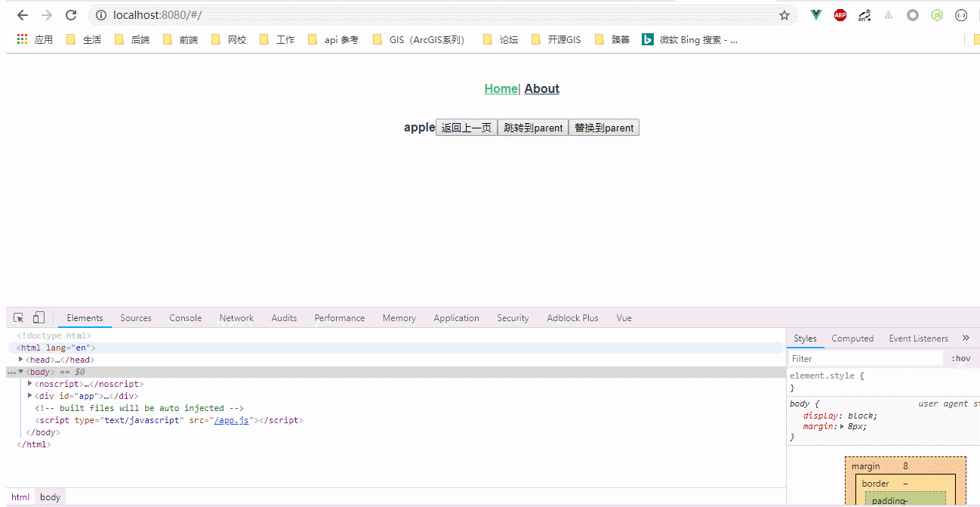Expand the margin shorthand triangle in Styles
Screen dimensions: 980x507
tap(843, 426)
